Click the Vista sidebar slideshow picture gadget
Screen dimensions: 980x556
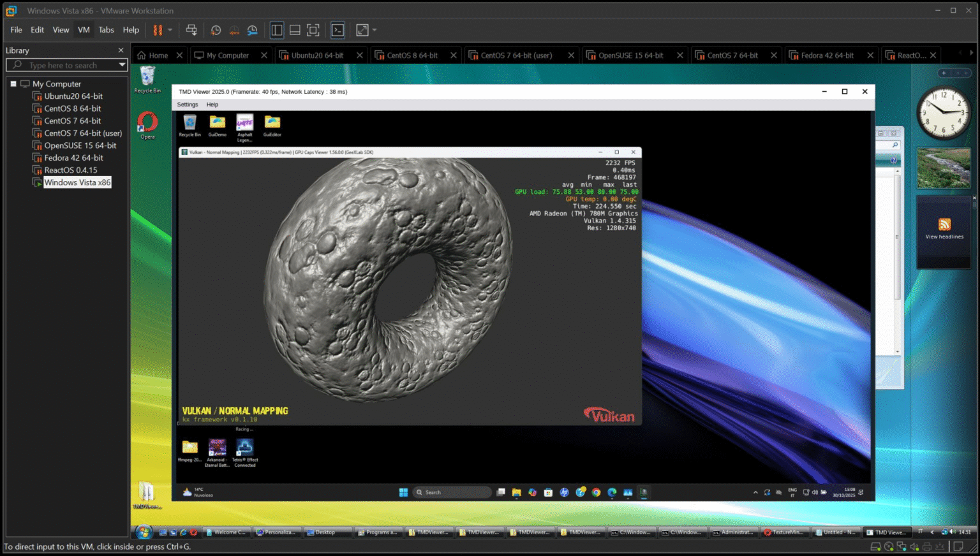point(944,168)
